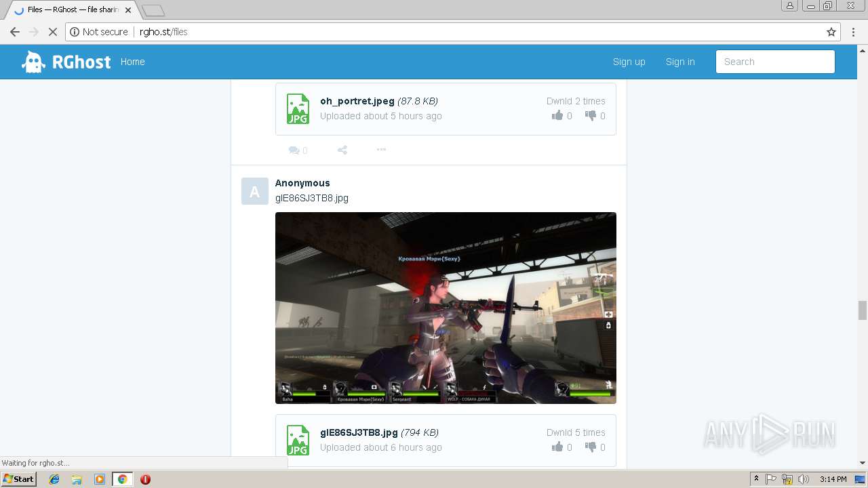Thumbs down oh_portret.jpeg
This screenshot has width=868, height=488.
pyautogui.click(x=591, y=116)
